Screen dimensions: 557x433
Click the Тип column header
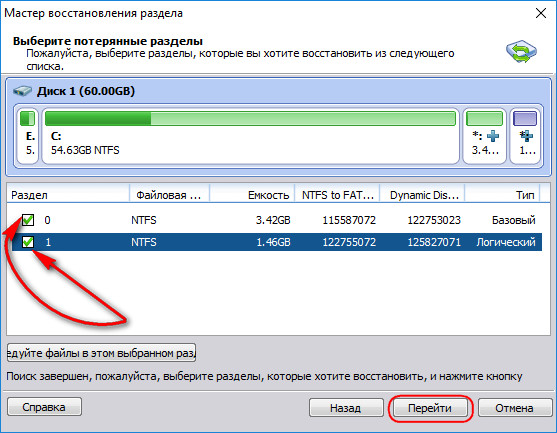[x=502, y=195]
